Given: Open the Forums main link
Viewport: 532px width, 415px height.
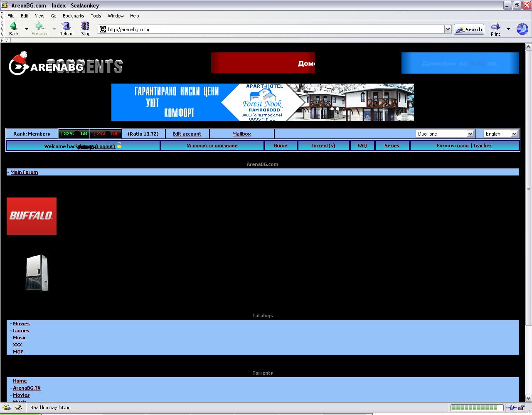Looking at the screenshot, I should [x=463, y=146].
